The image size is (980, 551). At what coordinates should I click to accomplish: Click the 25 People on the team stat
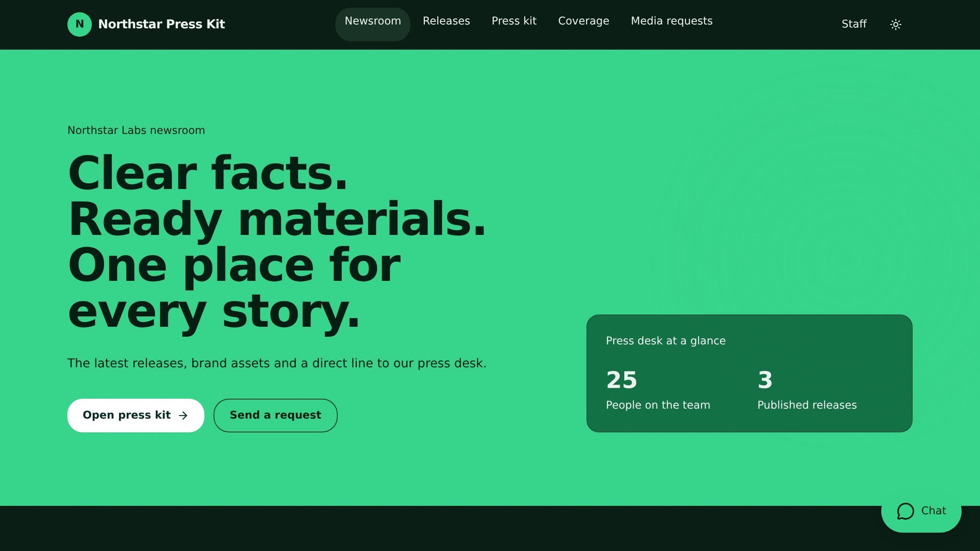pyautogui.click(x=658, y=390)
